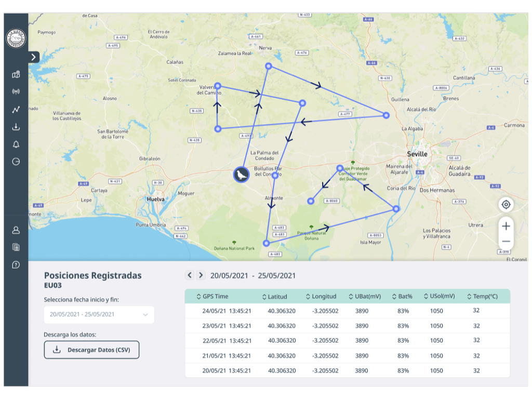
Task: Zoom in on the map with plus button
Action: (506, 226)
